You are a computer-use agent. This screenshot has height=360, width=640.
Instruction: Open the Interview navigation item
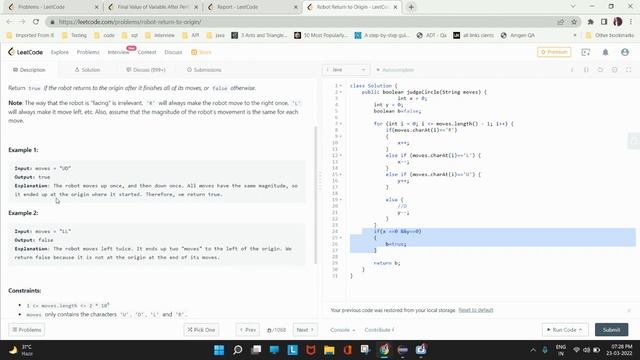tap(118, 52)
